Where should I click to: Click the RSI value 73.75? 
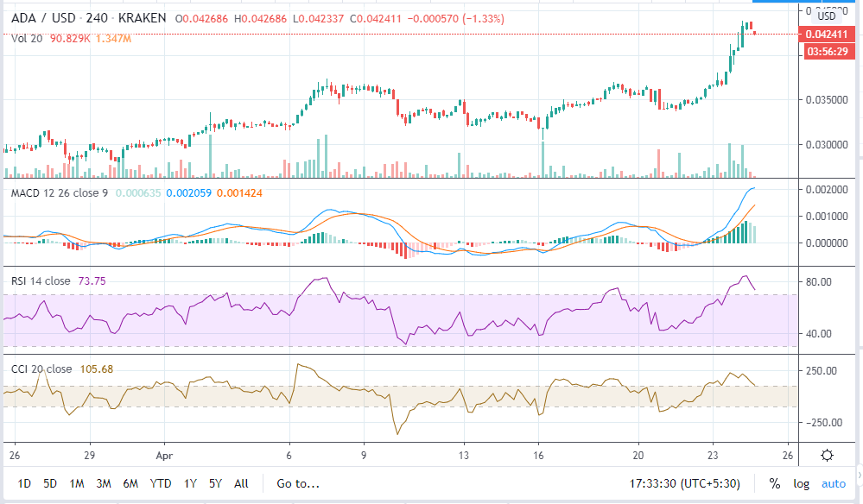[x=92, y=280]
